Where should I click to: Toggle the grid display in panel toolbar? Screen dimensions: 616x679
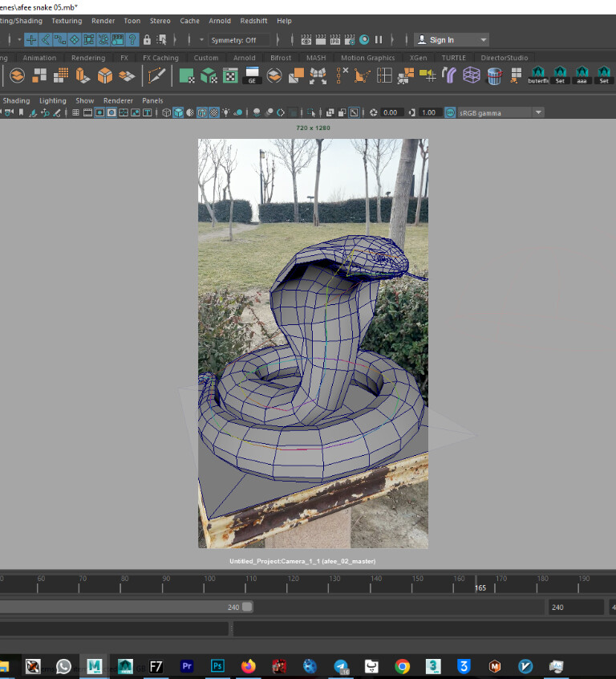click(76, 113)
